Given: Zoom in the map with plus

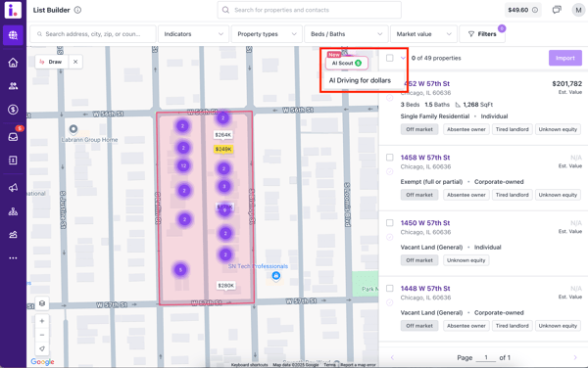Looking at the screenshot, I should tap(42, 321).
